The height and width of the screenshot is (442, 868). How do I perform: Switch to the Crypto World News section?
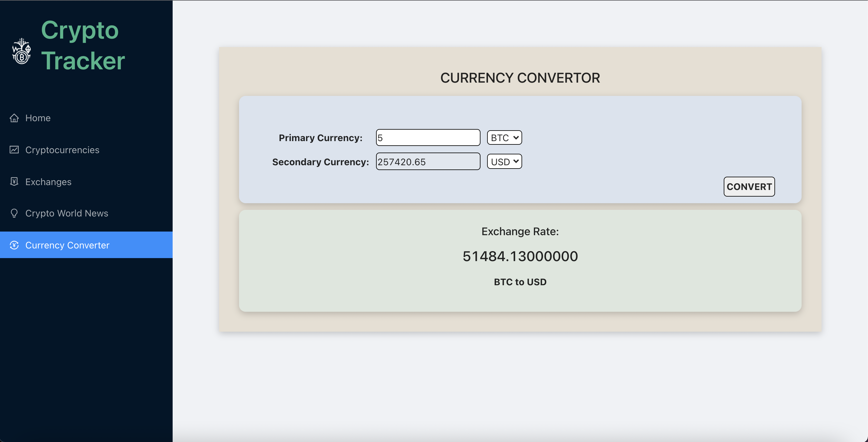(66, 213)
